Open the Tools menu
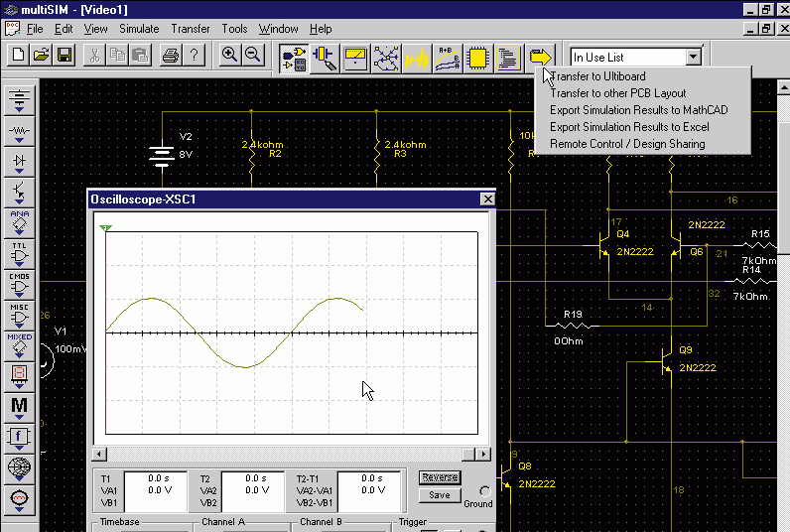790x532 pixels. (235, 29)
